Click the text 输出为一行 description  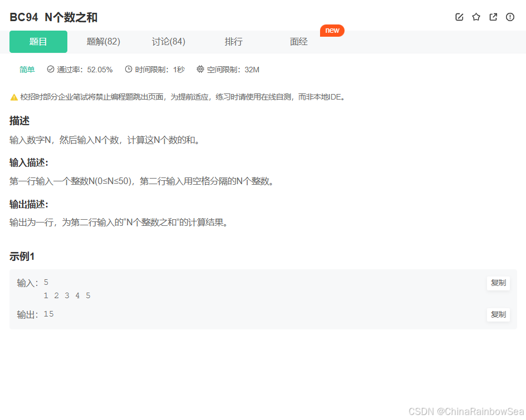119,222
